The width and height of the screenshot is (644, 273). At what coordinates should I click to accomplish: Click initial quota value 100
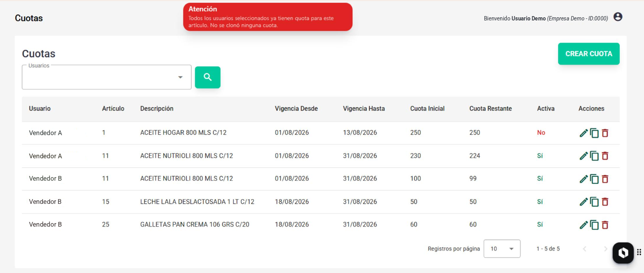pyautogui.click(x=415, y=179)
